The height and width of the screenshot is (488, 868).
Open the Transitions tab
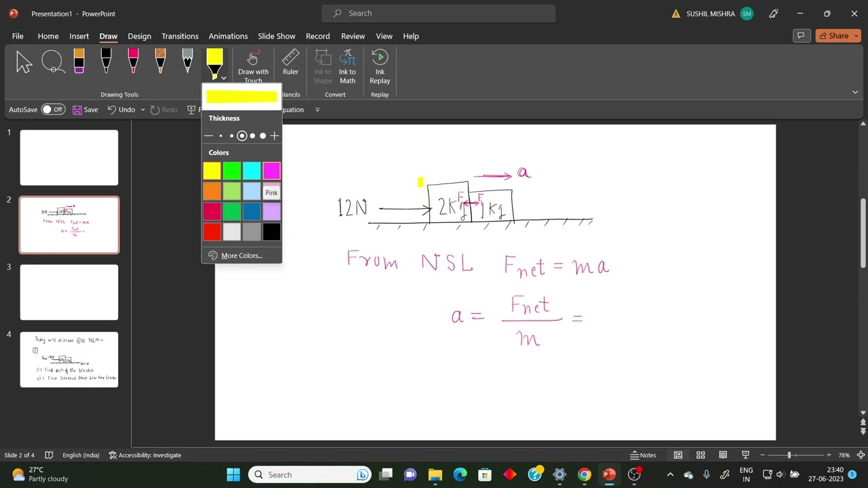click(x=180, y=36)
